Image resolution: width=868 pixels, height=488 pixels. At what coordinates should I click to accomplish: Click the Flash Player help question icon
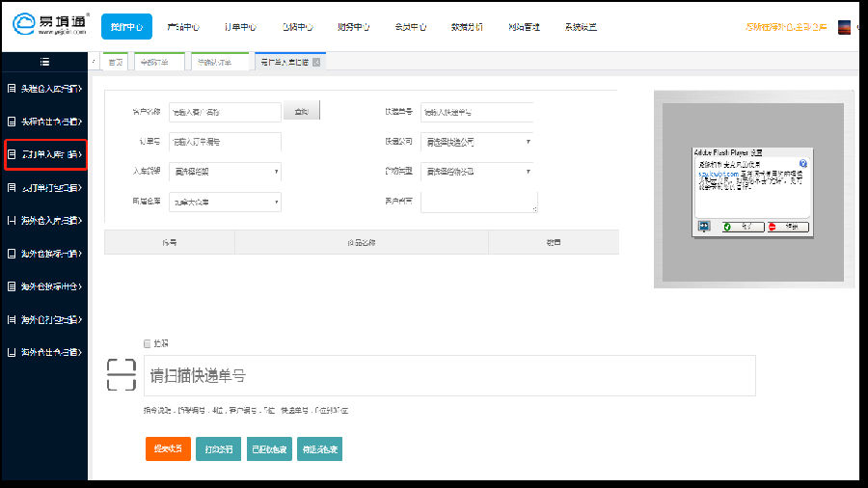click(x=802, y=164)
